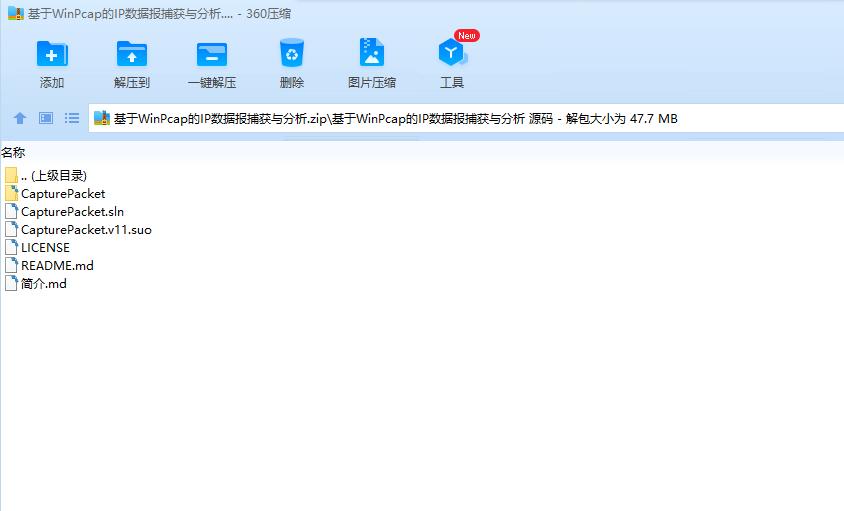Screen dimensions: 844x511
Task: Switch to list view icon
Action: click(72, 118)
